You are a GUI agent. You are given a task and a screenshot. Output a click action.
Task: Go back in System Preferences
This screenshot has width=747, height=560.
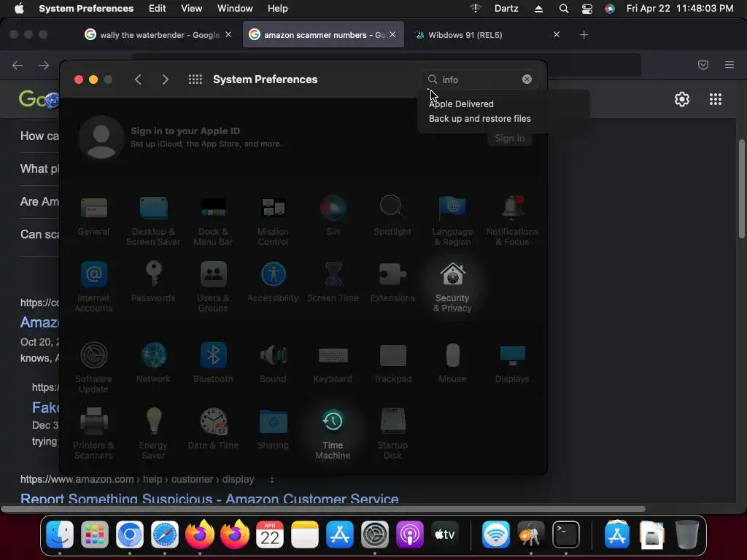point(138,79)
